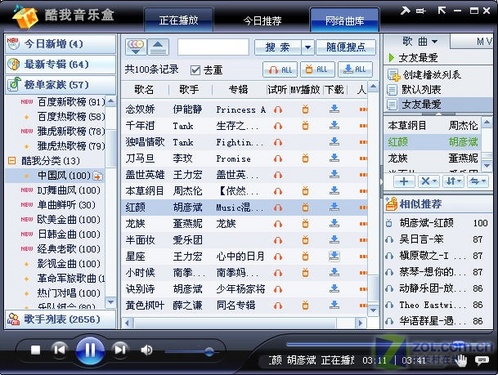Skip to the next track
498x375 pixels.
tap(120, 350)
